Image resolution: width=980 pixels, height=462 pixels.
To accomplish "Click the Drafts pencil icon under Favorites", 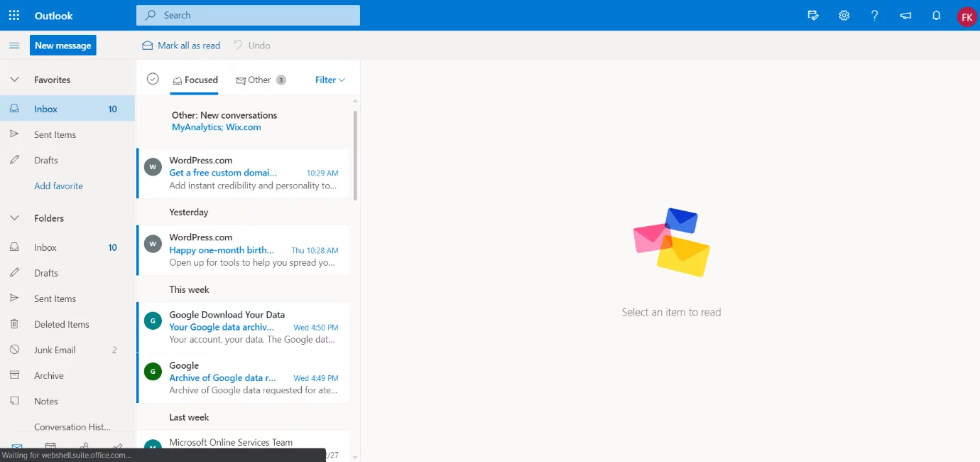I will pyautogui.click(x=14, y=160).
